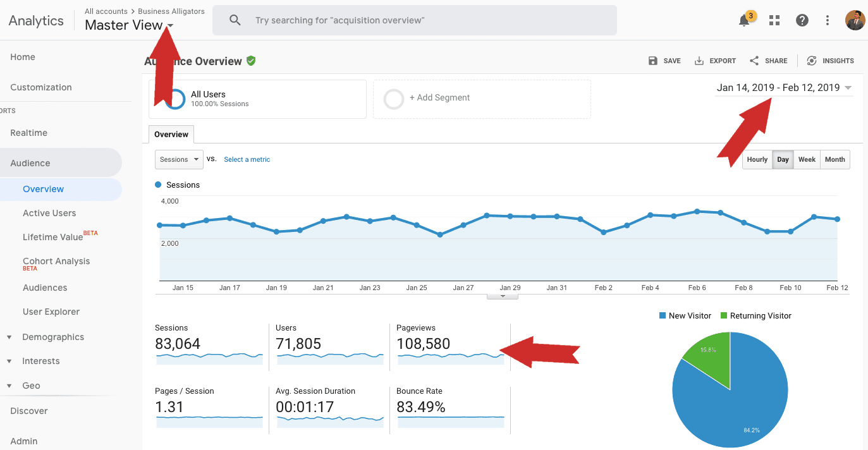Open the Google apps grid icon

[x=774, y=21]
